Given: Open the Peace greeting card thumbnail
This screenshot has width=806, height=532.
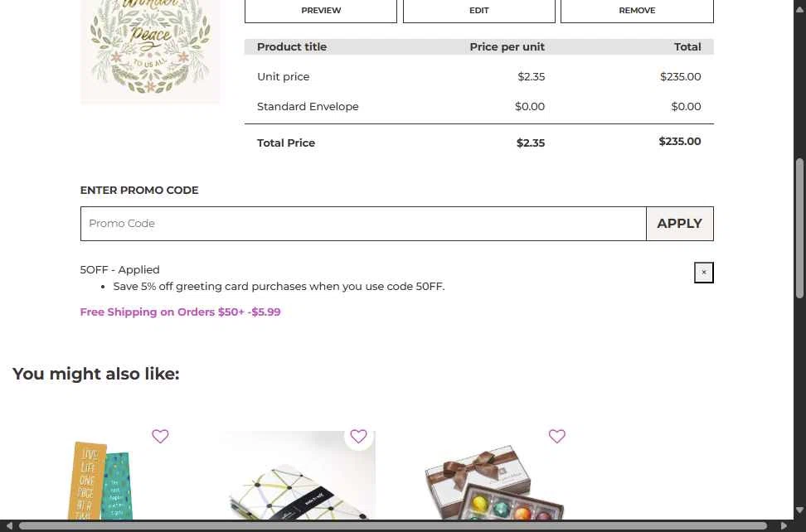Looking at the screenshot, I should (150, 50).
